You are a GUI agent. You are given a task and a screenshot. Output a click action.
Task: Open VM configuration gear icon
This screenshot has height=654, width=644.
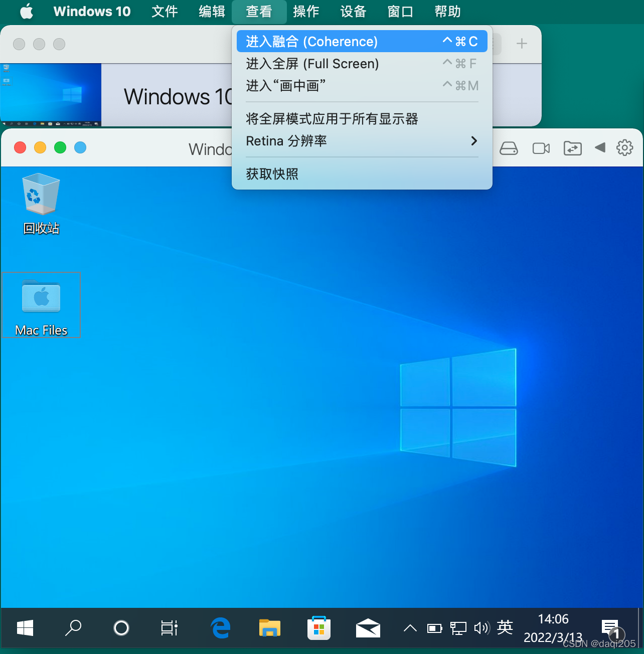(624, 147)
